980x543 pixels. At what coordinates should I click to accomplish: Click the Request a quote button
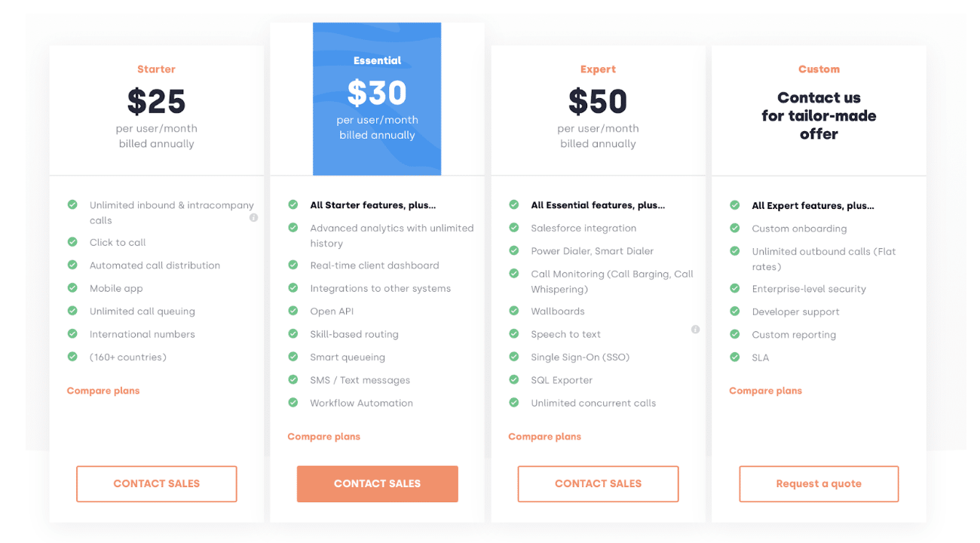819,483
